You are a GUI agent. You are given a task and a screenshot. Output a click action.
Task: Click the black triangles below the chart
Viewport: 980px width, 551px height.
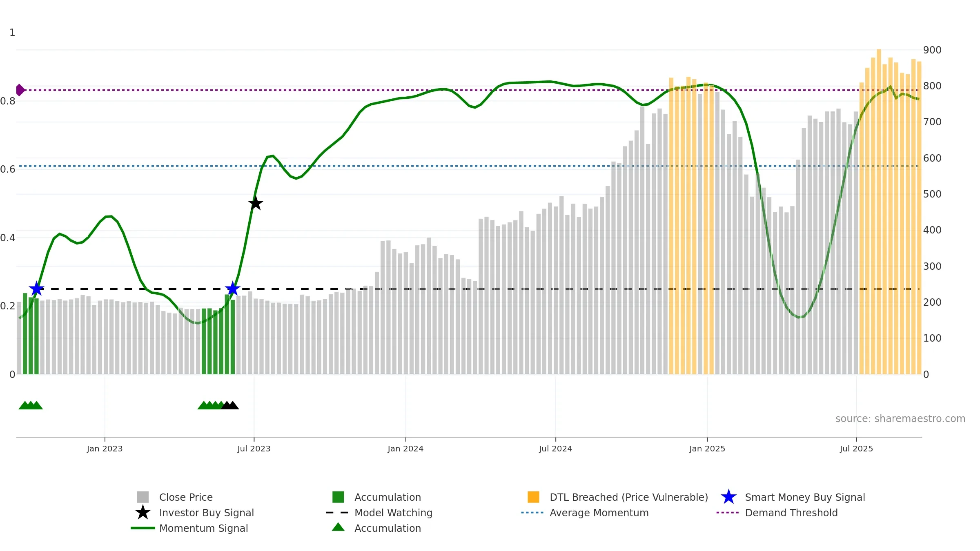[x=230, y=405]
